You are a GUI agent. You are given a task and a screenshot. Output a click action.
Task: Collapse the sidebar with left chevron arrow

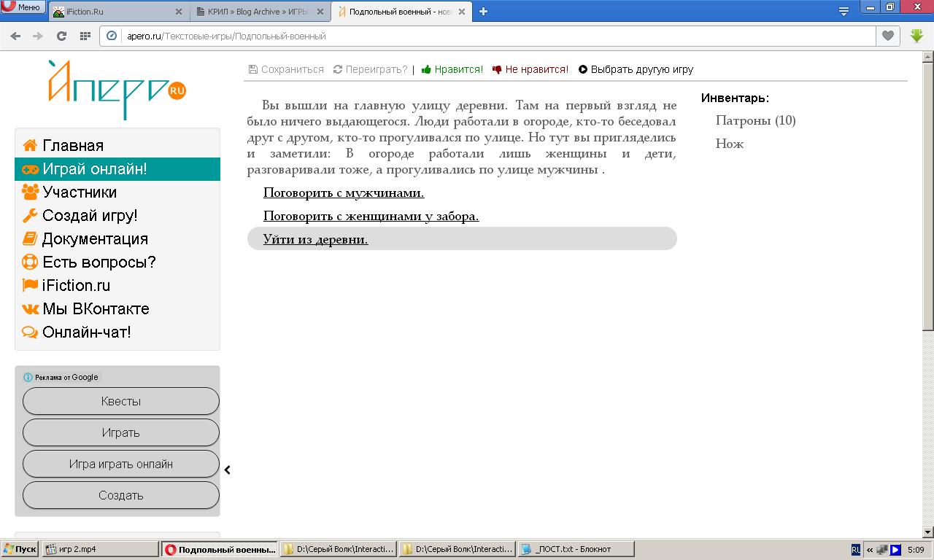pyautogui.click(x=228, y=470)
